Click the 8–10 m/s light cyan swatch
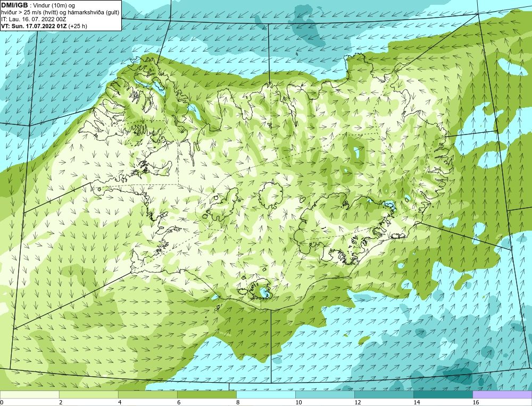This screenshot has height=406, width=532. [265, 394]
